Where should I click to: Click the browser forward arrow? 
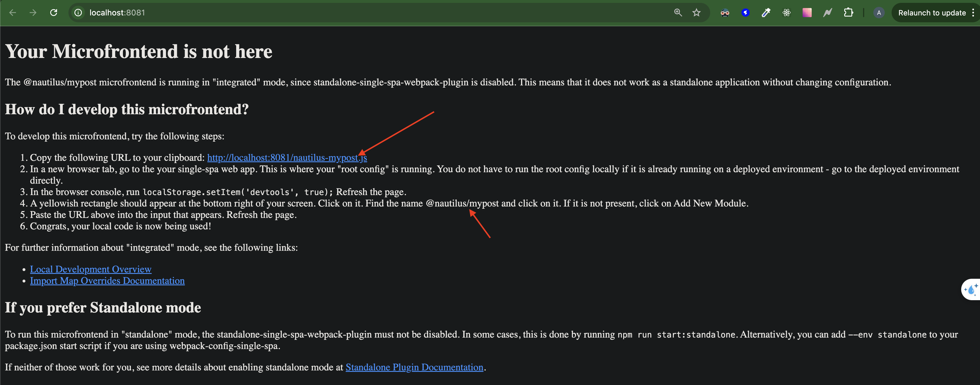click(33, 13)
